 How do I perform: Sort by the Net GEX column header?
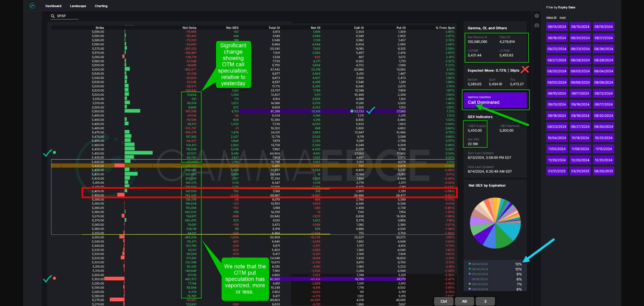232,28
